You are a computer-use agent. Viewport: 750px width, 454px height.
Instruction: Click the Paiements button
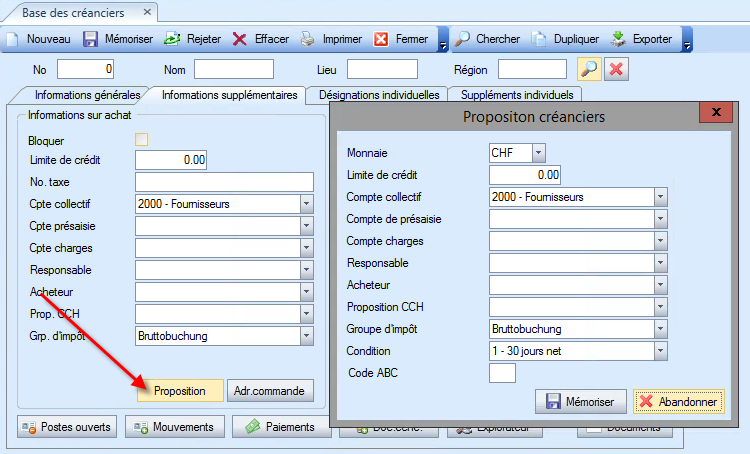click(x=281, y=427)
